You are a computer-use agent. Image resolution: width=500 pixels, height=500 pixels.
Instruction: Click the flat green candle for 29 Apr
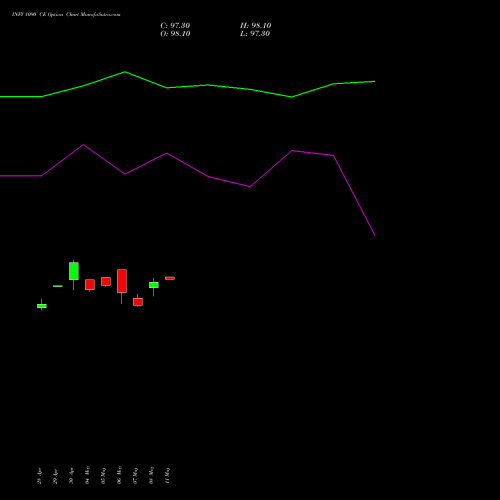coord(58,286)
